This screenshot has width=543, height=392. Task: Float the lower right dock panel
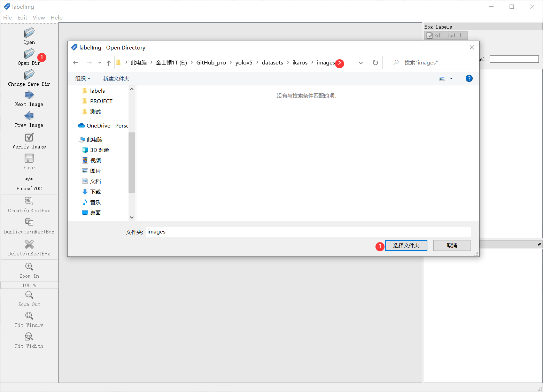coord(539,245)
